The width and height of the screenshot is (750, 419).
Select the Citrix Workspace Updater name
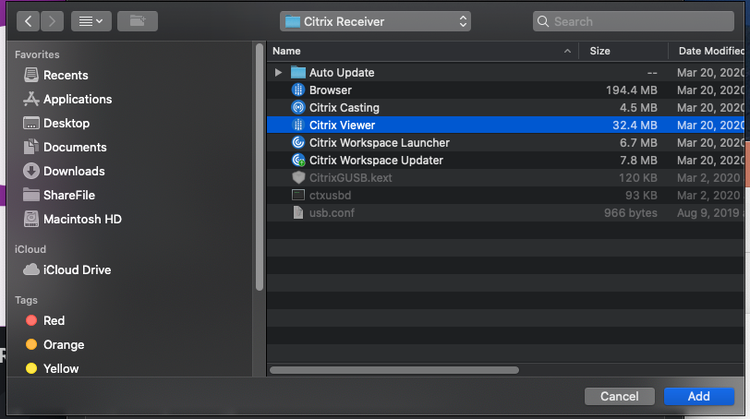tap(376, 160)
